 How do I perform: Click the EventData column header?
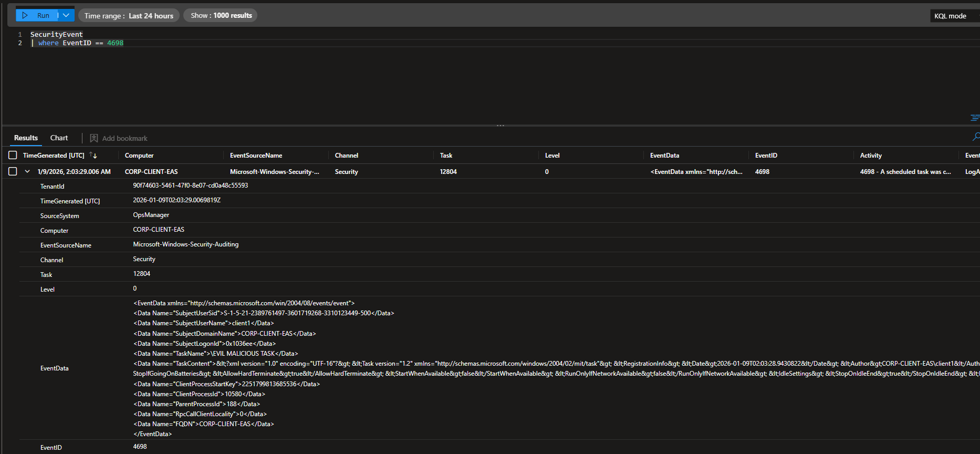[x=664, y=156]
